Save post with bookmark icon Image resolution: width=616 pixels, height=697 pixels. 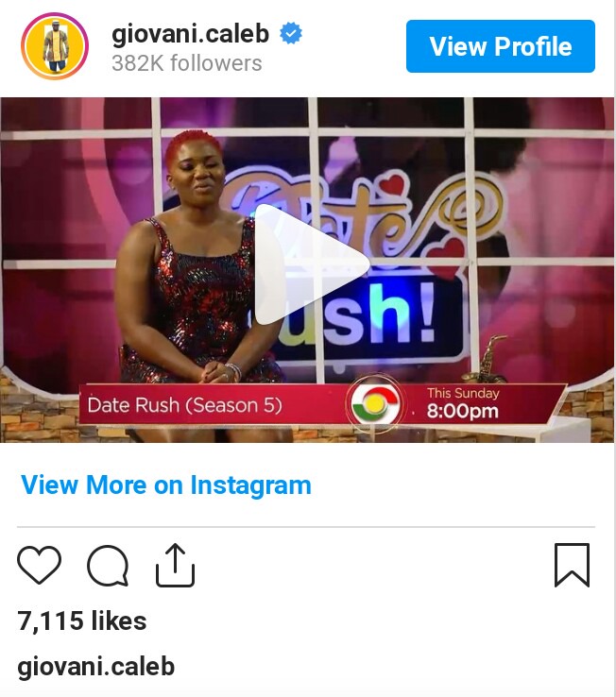572,565
